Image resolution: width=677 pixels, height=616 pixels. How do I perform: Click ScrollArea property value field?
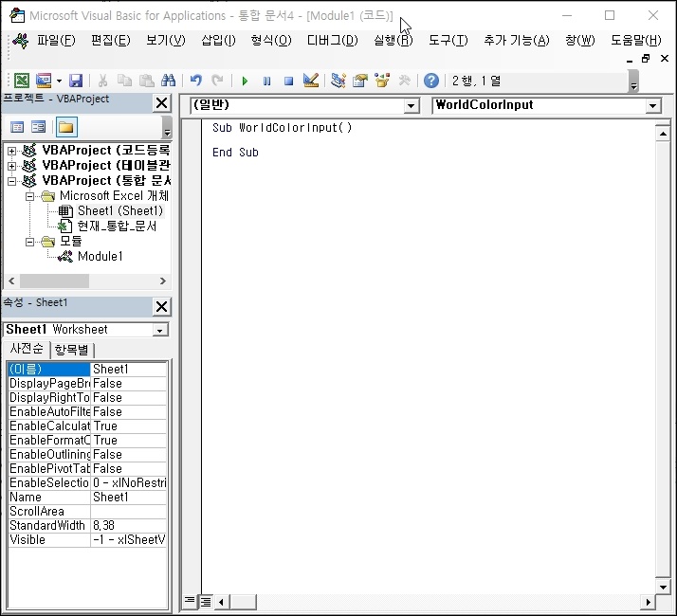[128, 512]
